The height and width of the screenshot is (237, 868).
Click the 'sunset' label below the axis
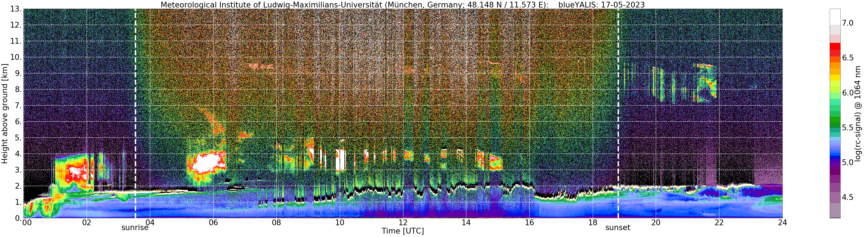coord(618,228)
